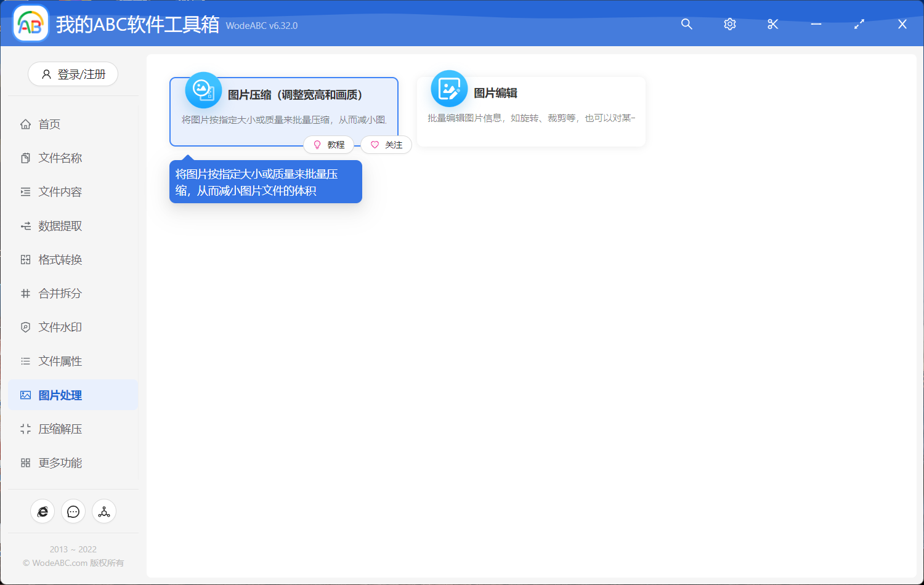924x585 pixels.
Task: Open the 教程 tutorial link
Action: (x=329, y=144)
